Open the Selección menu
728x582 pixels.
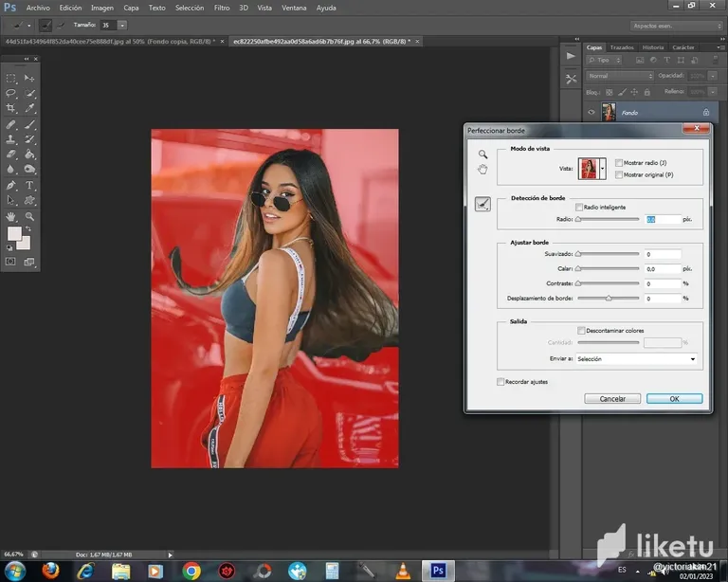190,8
